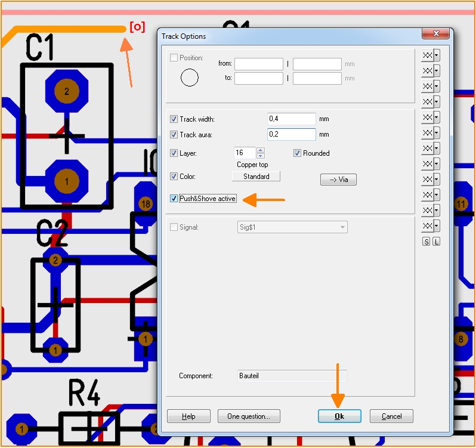The image size is (476, 448).
Task: Open the Standard color picker button
Action: click(256, 177)
